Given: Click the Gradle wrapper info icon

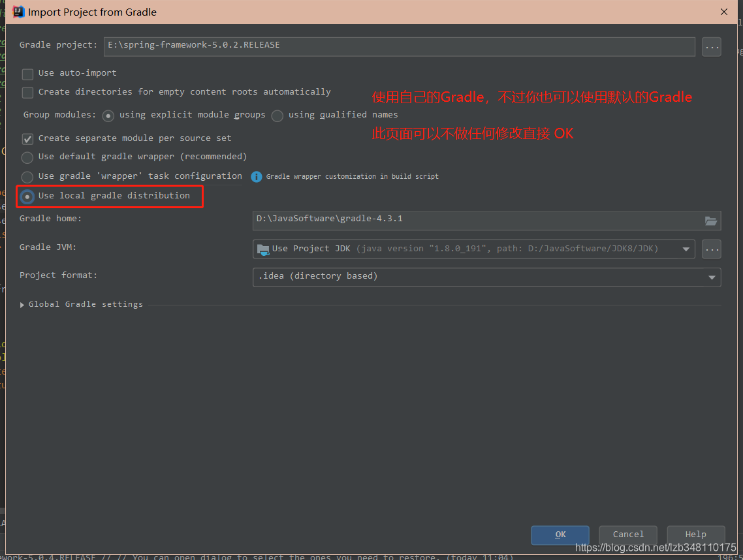Looking at the screenshot, I should pyautogui.click(x=257, y=177).
